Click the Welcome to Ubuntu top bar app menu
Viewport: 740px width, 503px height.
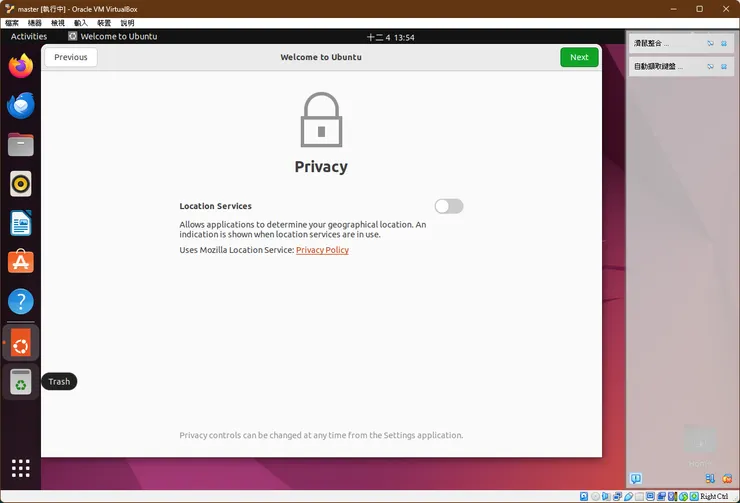(x=112, y=36)
